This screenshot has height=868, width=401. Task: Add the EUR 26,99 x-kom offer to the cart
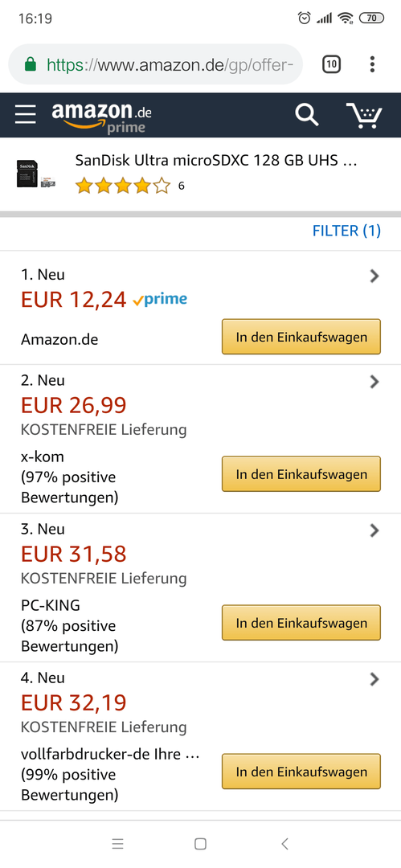pyautogui.click(x=301, y=474)
